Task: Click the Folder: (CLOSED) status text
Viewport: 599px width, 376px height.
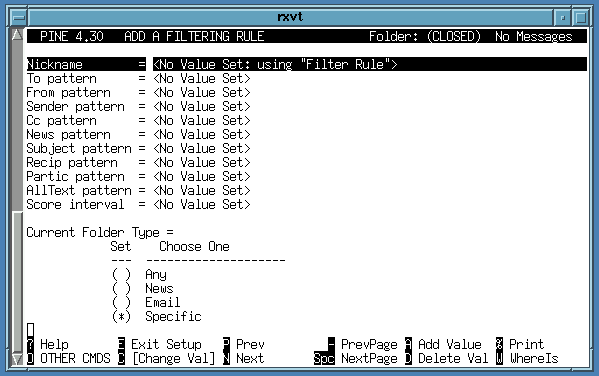Action: tap(425, 36)
